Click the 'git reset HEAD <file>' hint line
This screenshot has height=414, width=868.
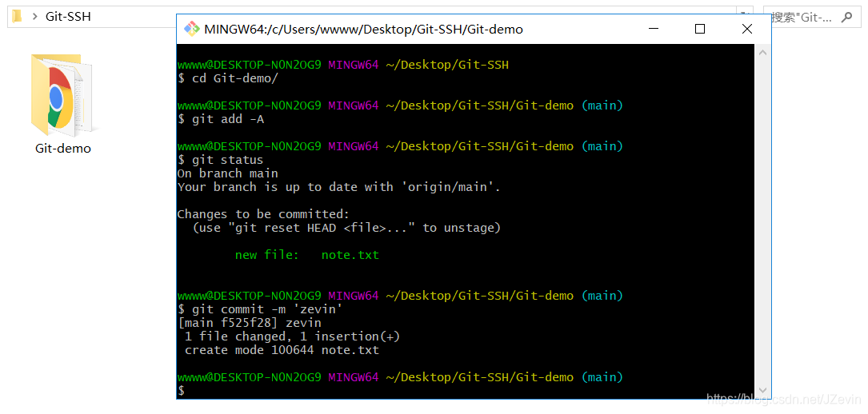[346, 228]
